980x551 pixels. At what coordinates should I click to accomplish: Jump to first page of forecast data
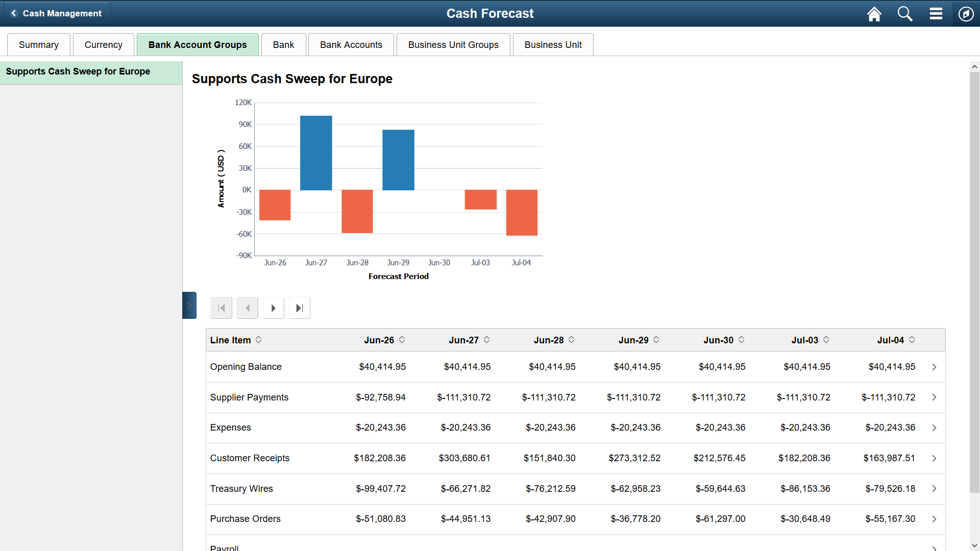click(222, 308)
